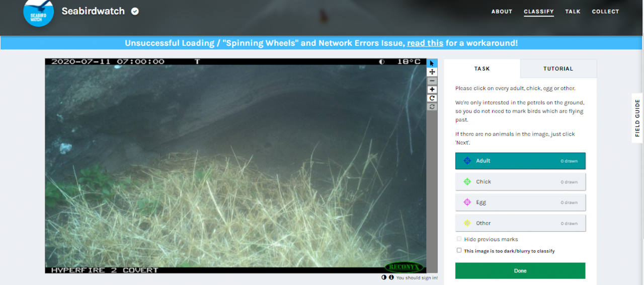The image size is (644, 285).
Task: Click the Seabirdwatch project title
Action: tap(93, 11)
